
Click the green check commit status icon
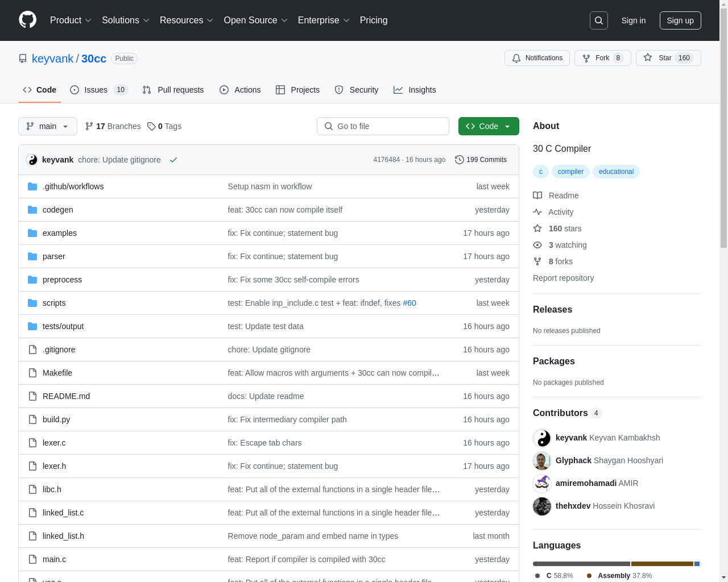click(173, 160)
